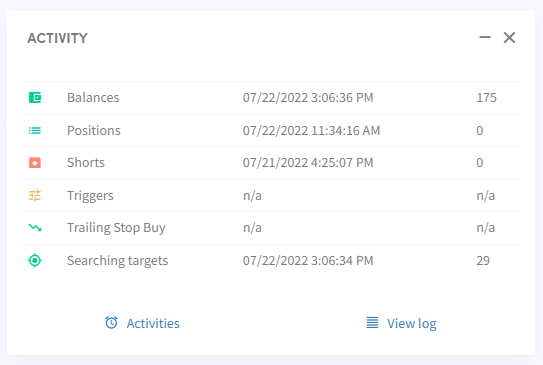Click the Searching targets crosshair icon
Viewport: 543px width, 365px height.
tap(35, 260)
